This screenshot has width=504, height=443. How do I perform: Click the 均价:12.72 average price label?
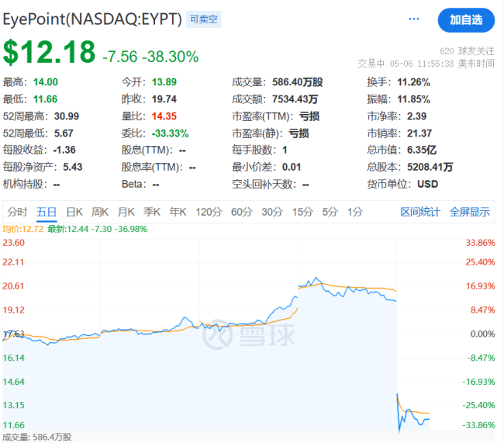tap(22, 229)
